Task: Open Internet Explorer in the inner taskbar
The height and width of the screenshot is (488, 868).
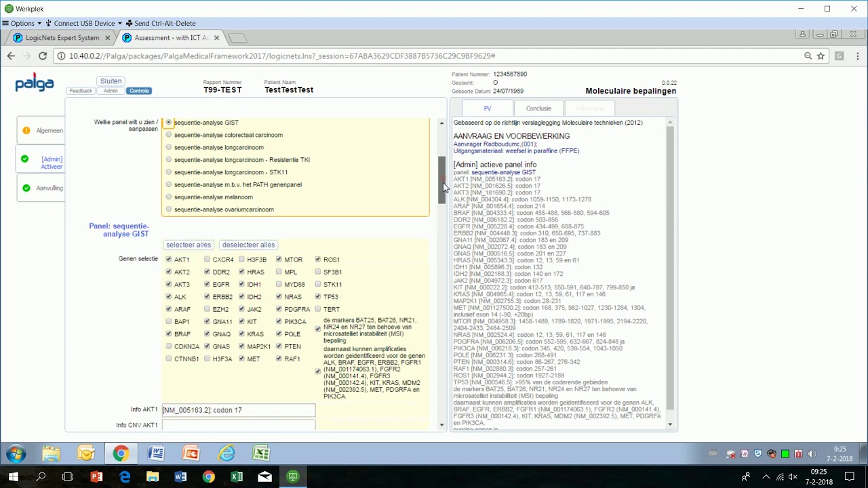Action: click(x=226, y=453)
